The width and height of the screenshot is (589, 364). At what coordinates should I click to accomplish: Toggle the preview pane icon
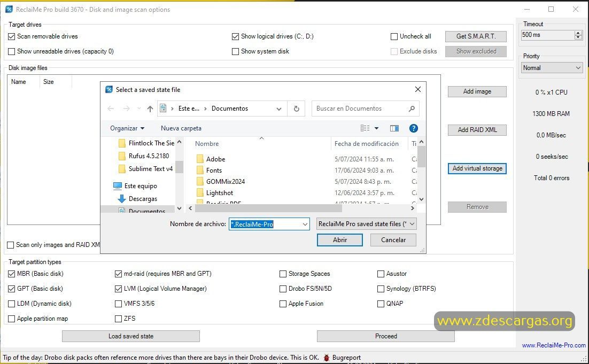394,128
